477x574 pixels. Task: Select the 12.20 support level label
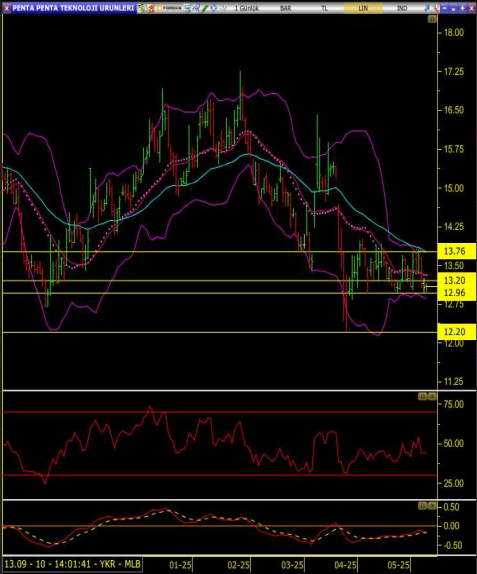coord(456,332)
